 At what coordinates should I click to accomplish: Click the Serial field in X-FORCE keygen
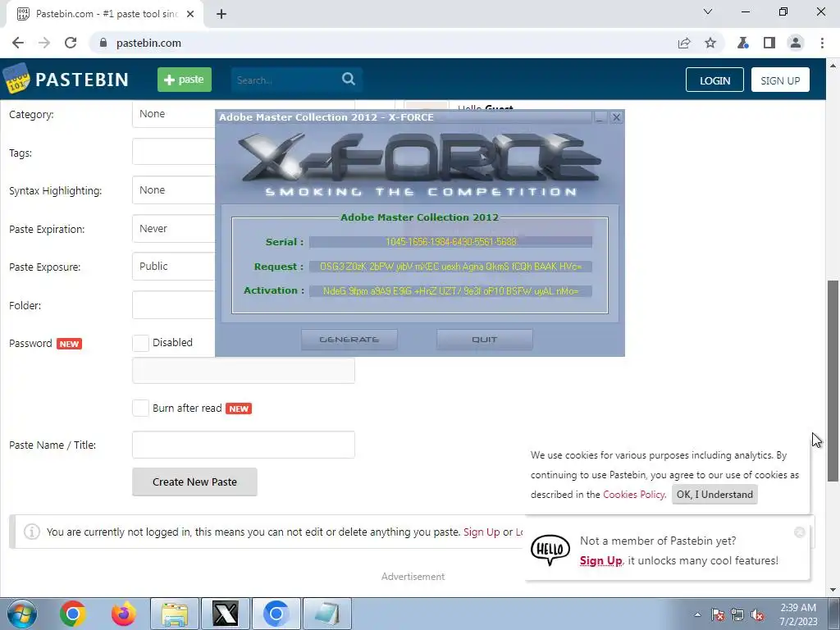[450, 242]
